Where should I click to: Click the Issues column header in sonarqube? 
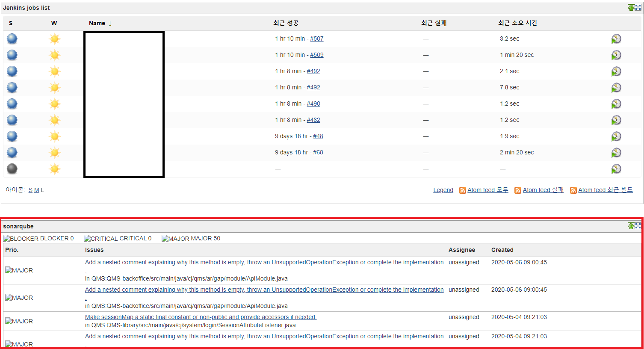pyautogui.click(x=94, y=250)
